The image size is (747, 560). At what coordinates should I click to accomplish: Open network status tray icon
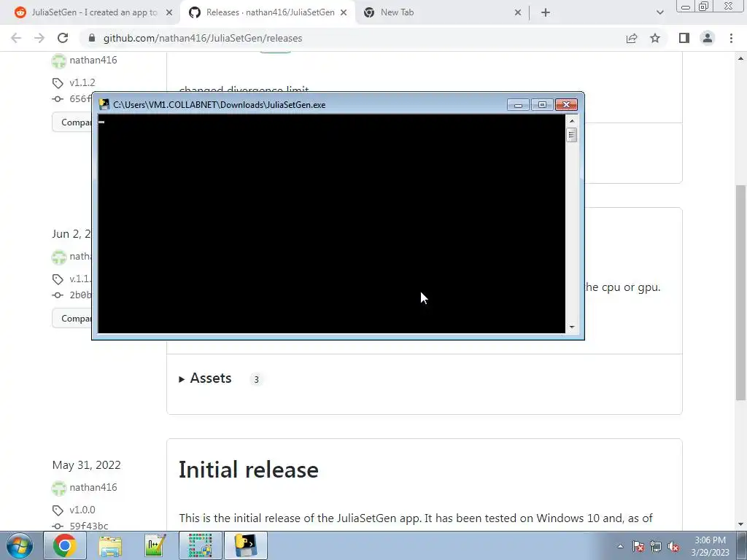tap(656, 546)
